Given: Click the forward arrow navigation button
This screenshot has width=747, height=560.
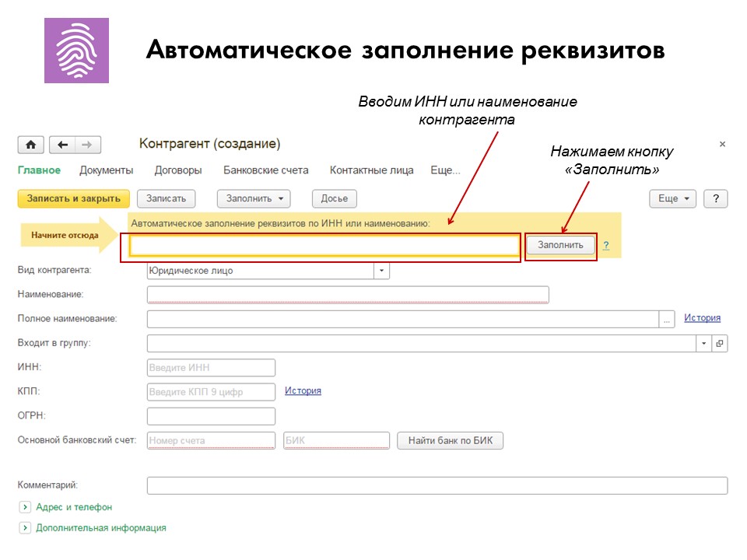Looking at the screenshot, I should pos(87,145).
